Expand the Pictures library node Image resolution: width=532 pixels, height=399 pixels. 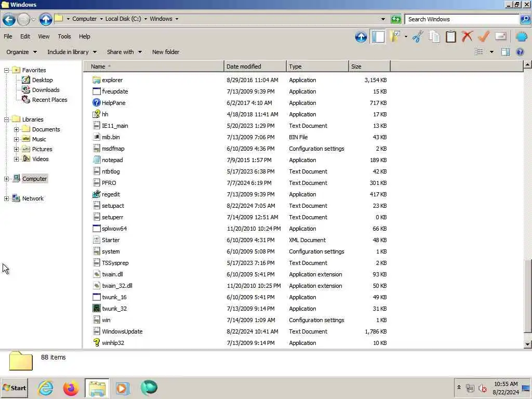point(16,149)
